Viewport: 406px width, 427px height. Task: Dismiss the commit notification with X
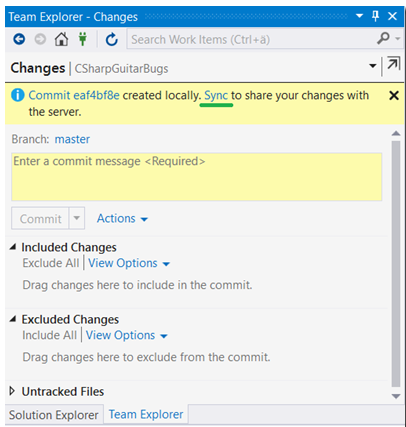394,96
